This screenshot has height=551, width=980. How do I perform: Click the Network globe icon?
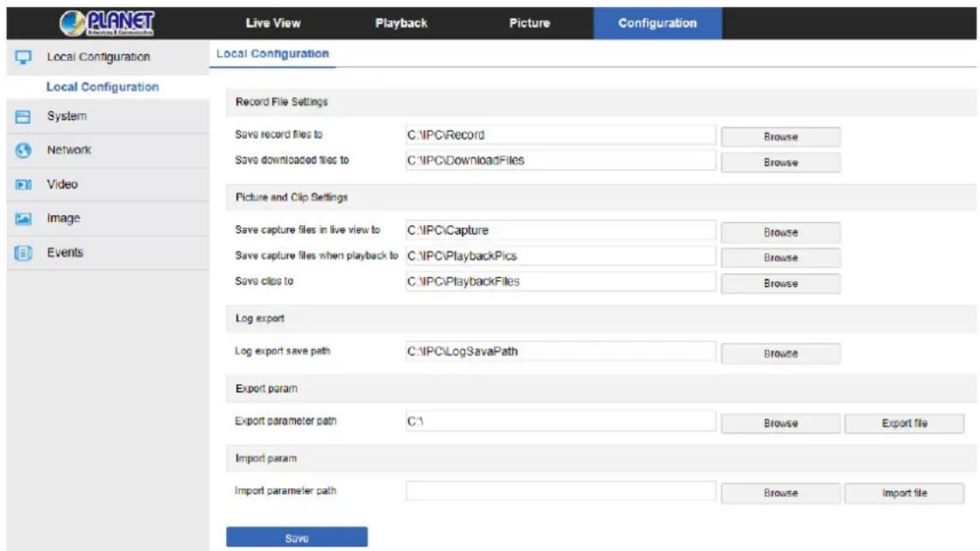coord(23,151)
